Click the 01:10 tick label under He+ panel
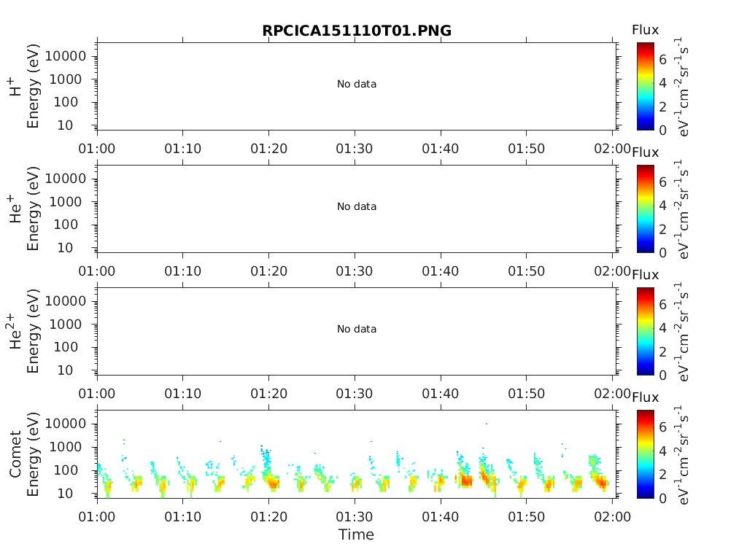 click(x=183, y=271)
